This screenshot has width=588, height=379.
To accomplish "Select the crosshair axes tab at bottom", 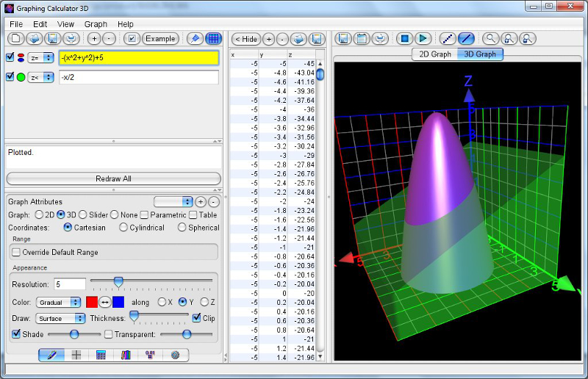I will click(x=76, y=355).
